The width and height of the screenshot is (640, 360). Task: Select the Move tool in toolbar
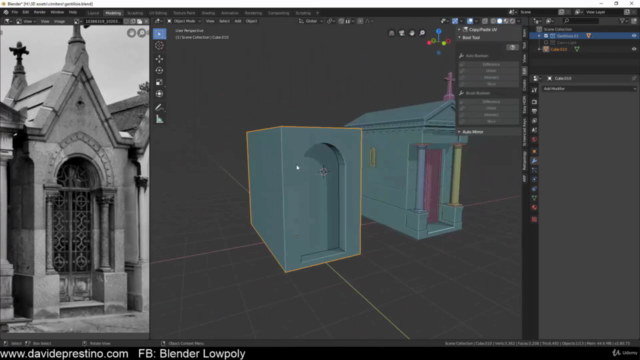click(x=159, y=59)
